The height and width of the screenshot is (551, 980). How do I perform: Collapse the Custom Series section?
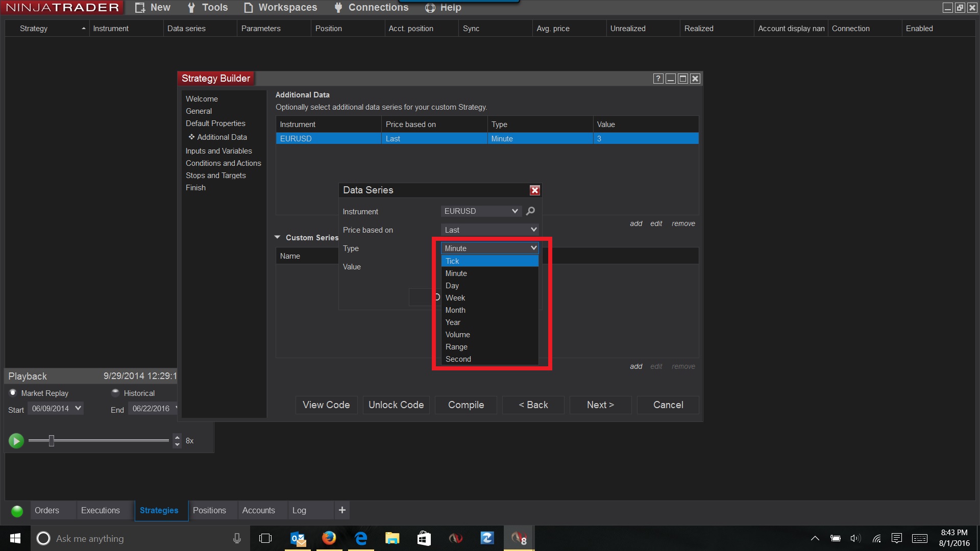point(278,237)
